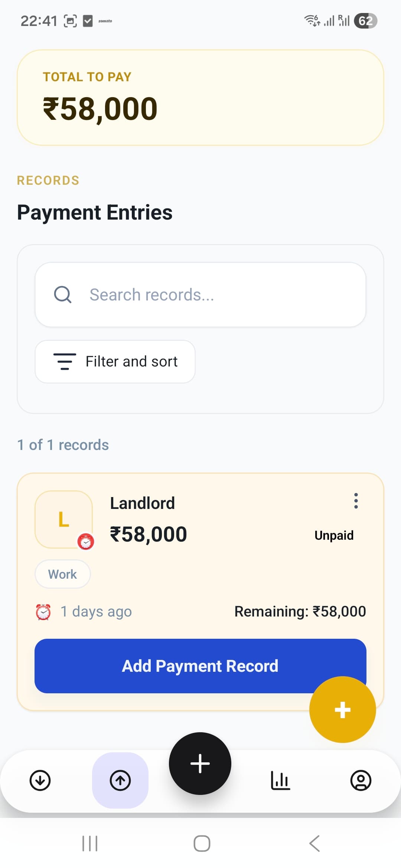Tap the Landlord L avatar
Image resolution: width=401 pixels, height=868 pixels.
point(63,519)
